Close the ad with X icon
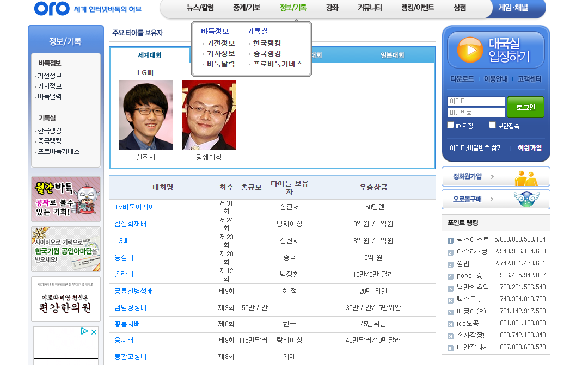Viewport: 588px width, 365px height. [x=94, y=332]
